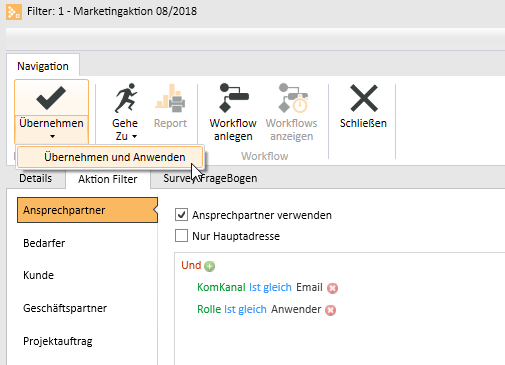Delete the Rolle Anwender condition
The image size is (505, 365).
coord(330,310)
